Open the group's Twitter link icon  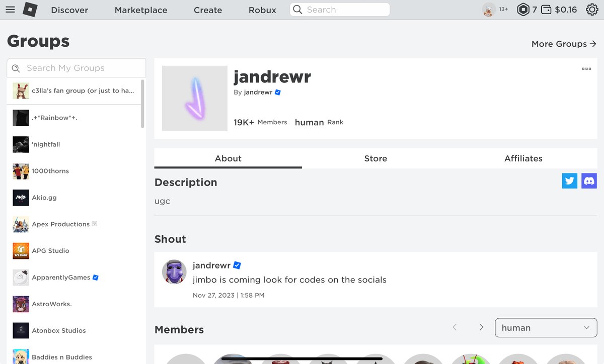[x=570, y=181]
